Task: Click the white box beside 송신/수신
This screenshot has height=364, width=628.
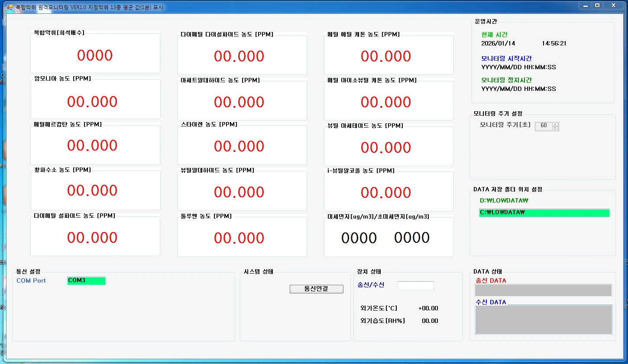Action: tap(415, 286)
